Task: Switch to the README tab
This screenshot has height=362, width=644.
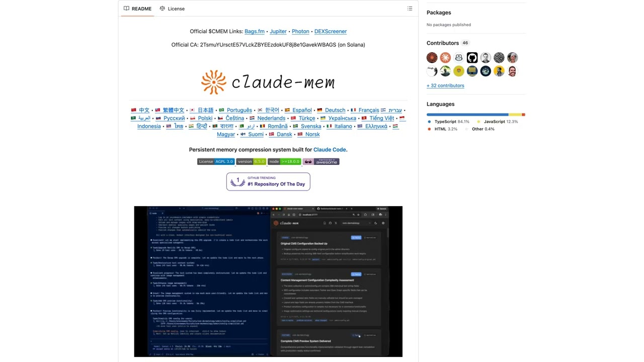Action: [137, 9]
